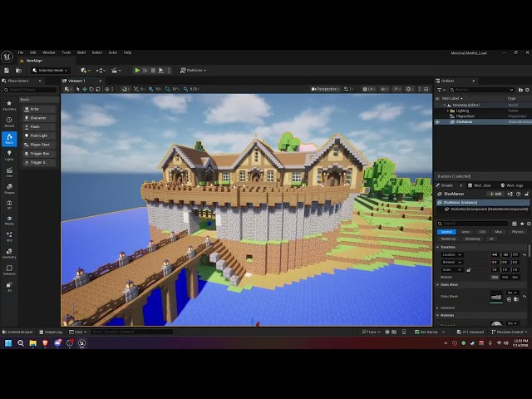Open Windows Start menu

click(8, 343)
